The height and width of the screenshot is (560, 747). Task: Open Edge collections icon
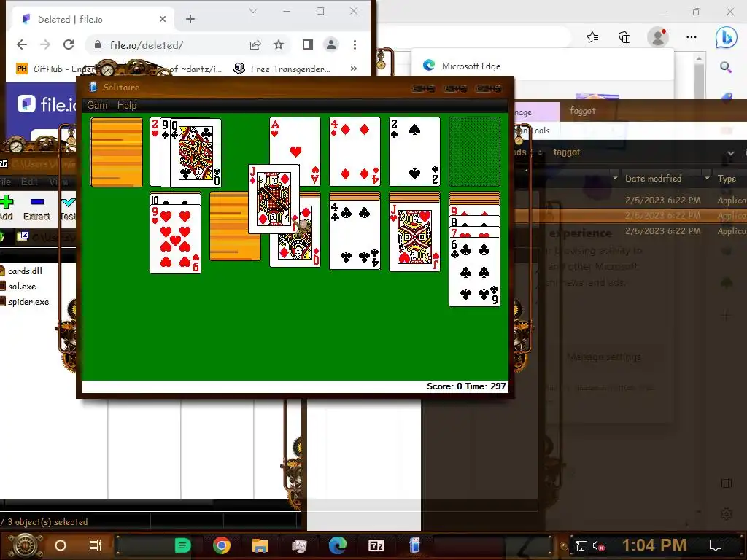624,37
